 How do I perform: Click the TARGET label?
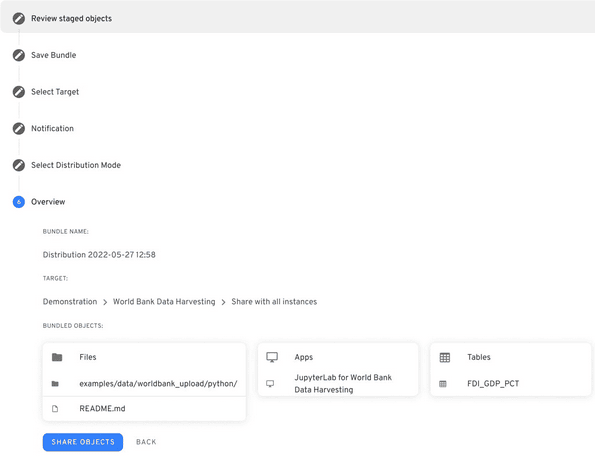click(x=55, y=279)
